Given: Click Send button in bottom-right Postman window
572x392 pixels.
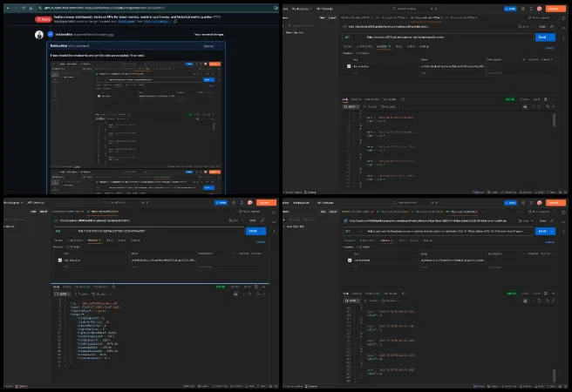Looking at the screenshot, I should 541,232.
